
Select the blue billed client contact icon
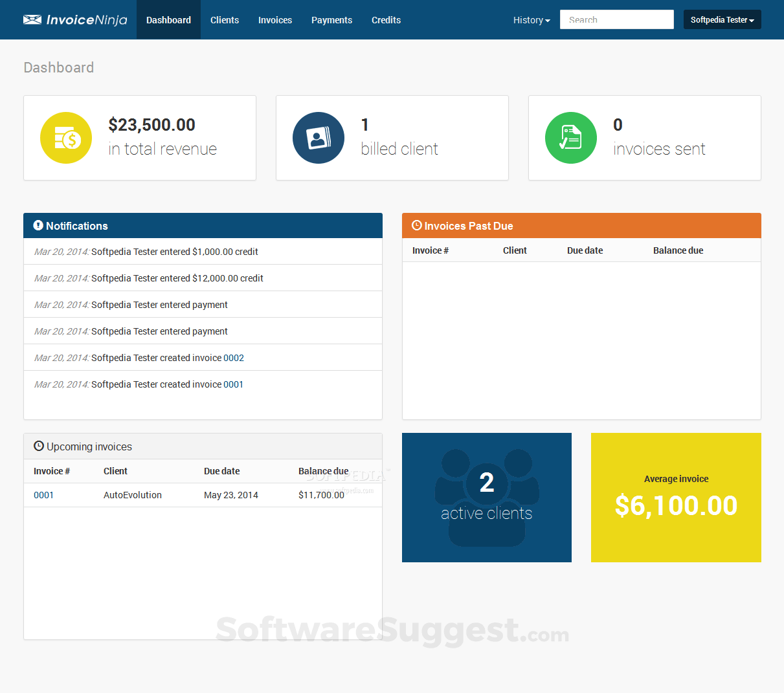point(319,137)
